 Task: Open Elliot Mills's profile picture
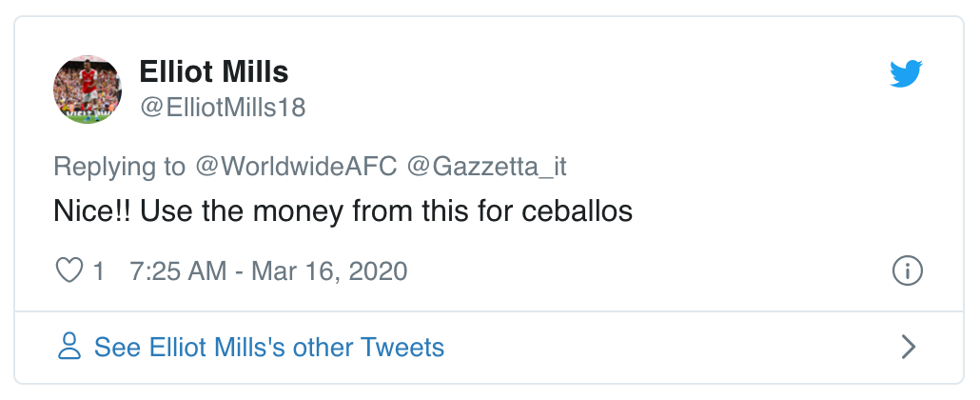pos(87,89)
